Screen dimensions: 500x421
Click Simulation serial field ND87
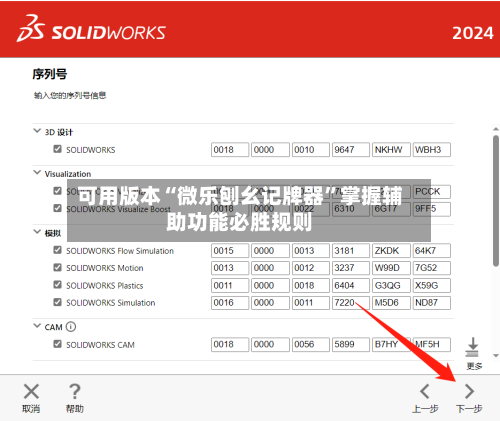432,303
